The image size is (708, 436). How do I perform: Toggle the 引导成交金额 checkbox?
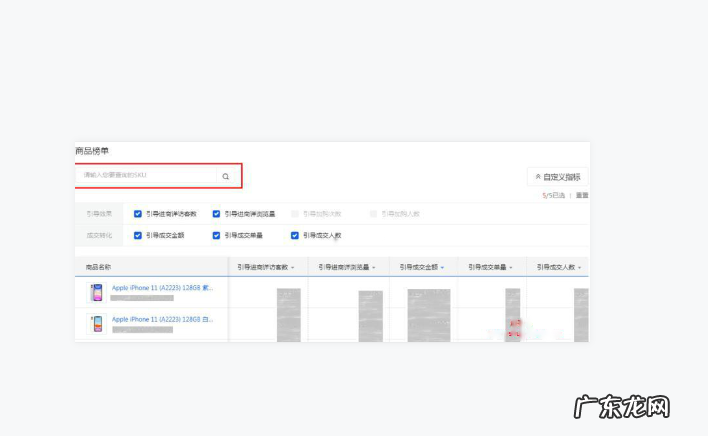coord(138,236)
